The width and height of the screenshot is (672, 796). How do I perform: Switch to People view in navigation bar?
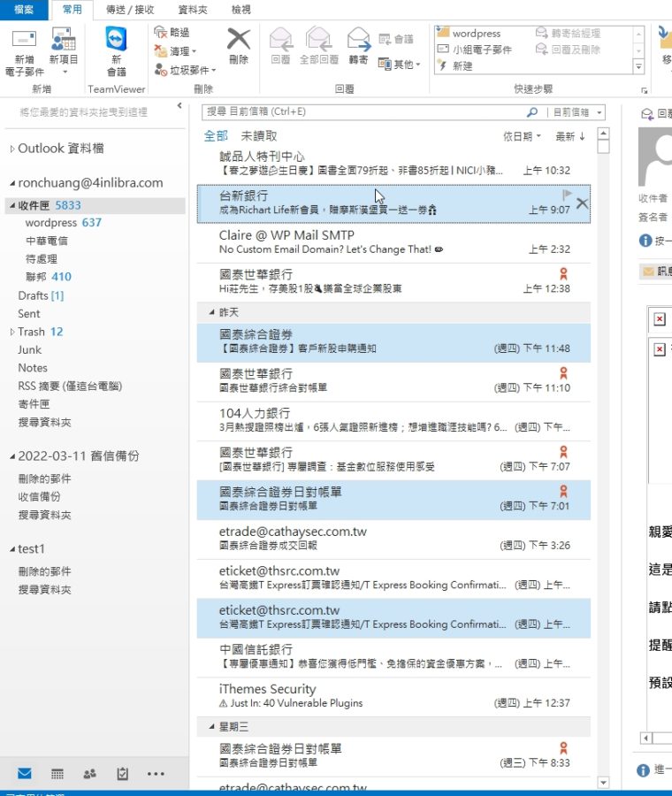[90, 774]
